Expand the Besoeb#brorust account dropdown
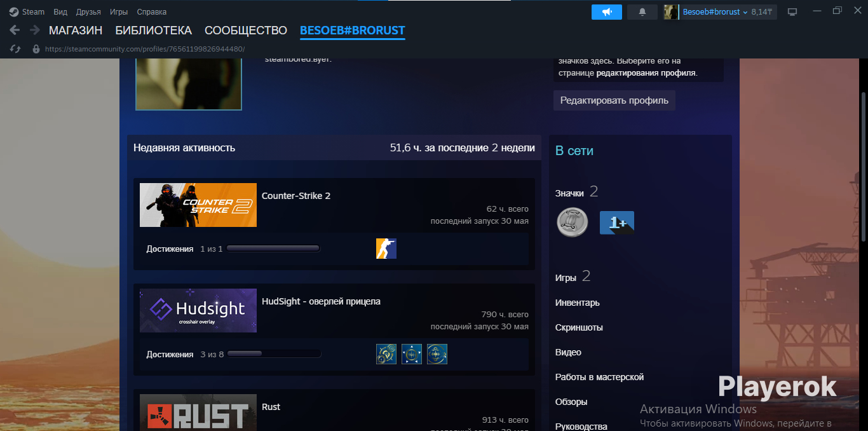 pyautogui.click(x=715, y=12)
